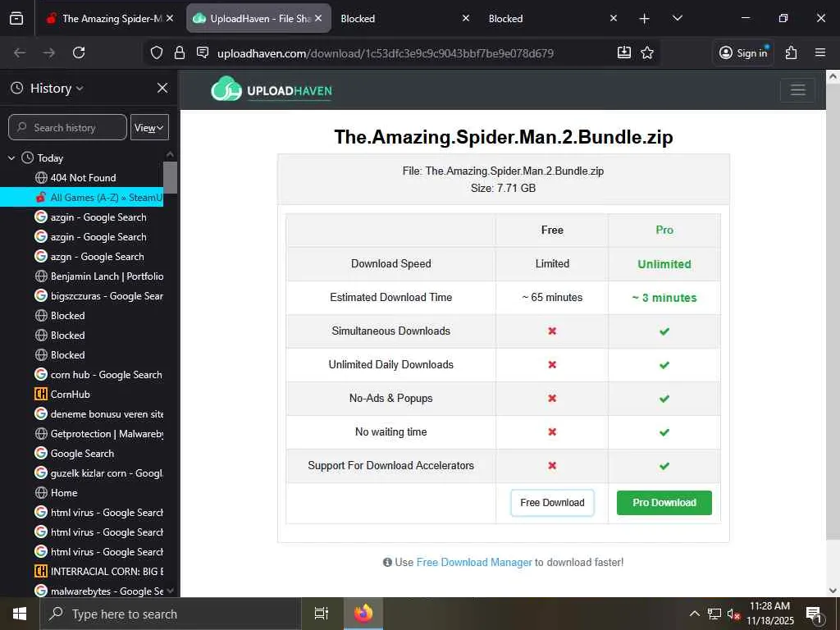Open the Firefox application menu

tap(820, 52)
